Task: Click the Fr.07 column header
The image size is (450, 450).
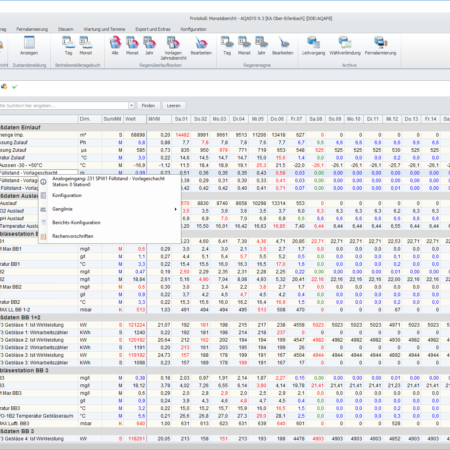Action: point(296,119)
